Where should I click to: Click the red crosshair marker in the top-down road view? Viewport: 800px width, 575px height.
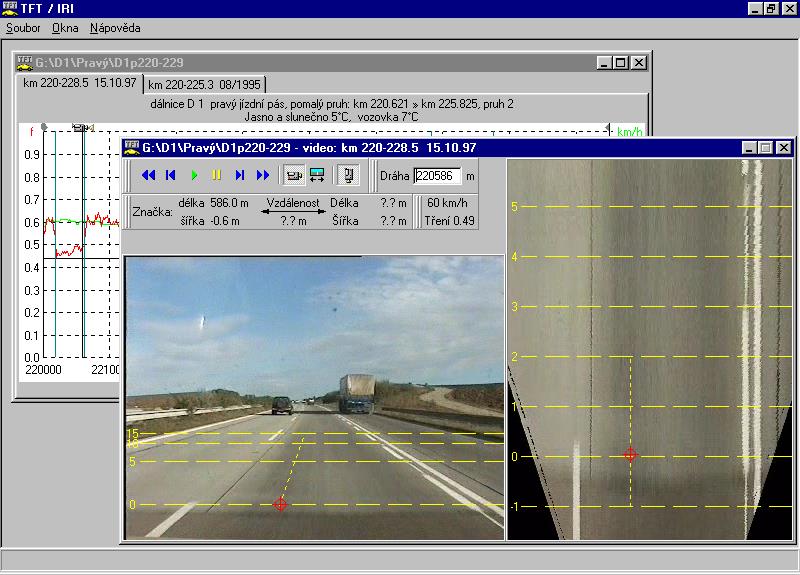(631, 455)
